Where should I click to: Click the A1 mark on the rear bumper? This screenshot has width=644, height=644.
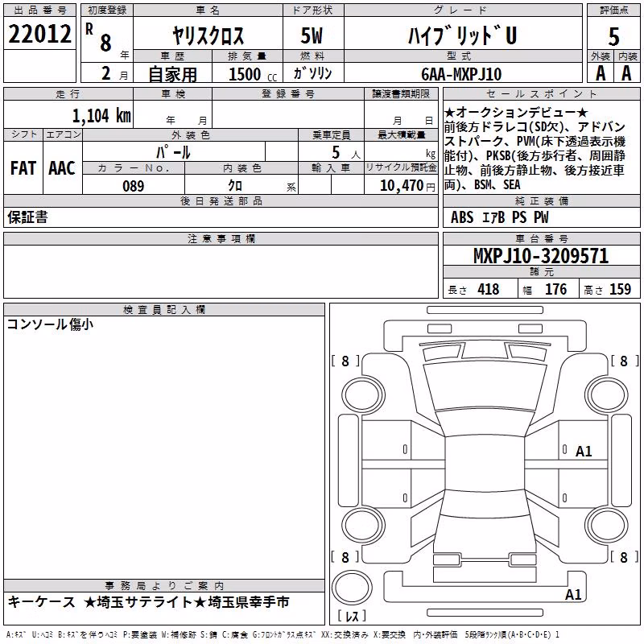pos(573,594)
